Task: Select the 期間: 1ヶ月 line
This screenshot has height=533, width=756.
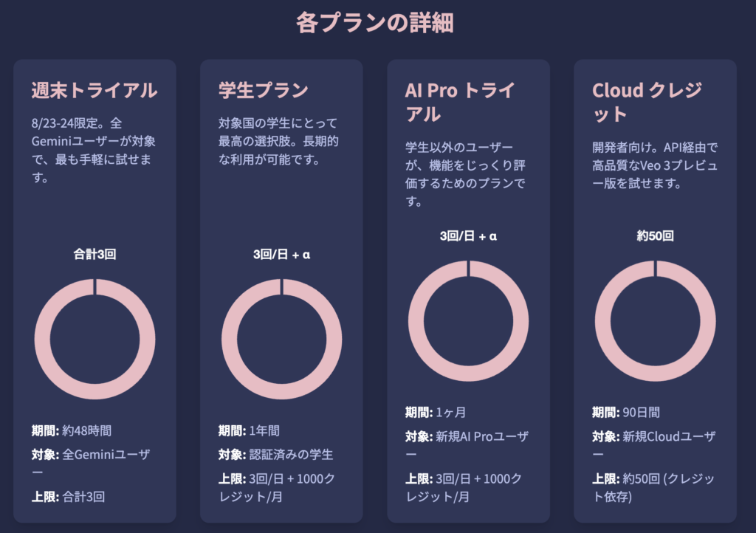Action: [x=436, y=413]
